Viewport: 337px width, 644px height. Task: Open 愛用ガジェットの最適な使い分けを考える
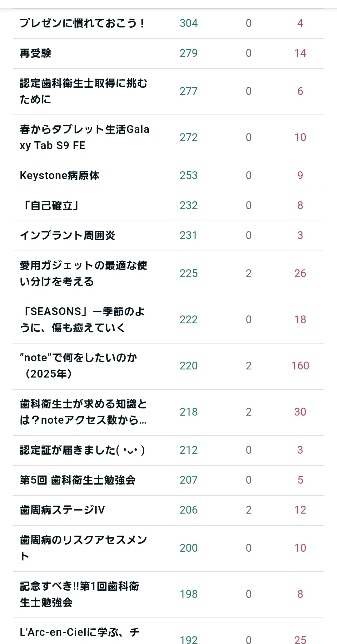[83, 274]
